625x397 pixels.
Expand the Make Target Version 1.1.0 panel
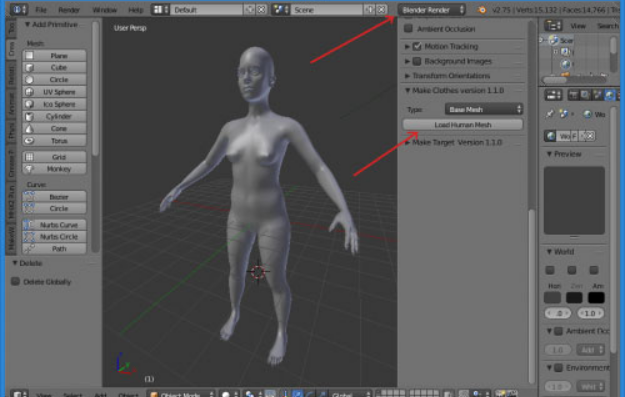pyautogui.click(x=407, y=143)
